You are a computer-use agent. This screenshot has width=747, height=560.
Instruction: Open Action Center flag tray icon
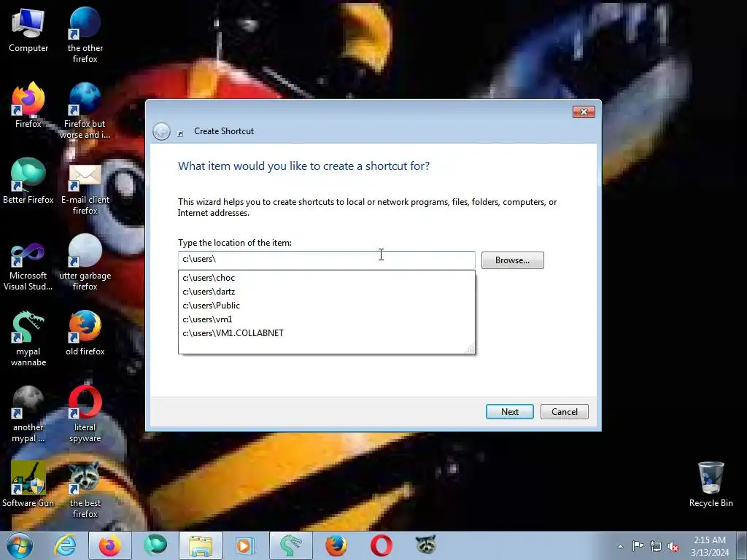coord(638,546)
